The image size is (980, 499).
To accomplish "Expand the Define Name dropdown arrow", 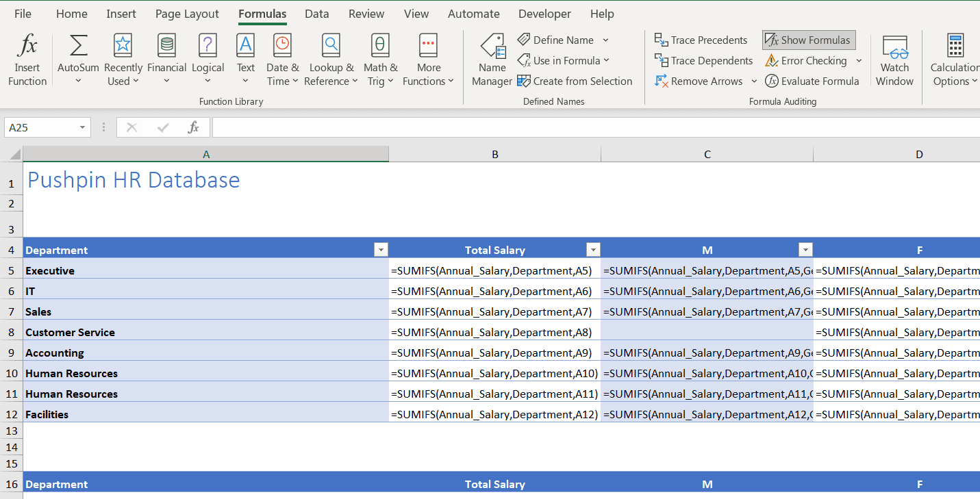I will click(605, 40).
